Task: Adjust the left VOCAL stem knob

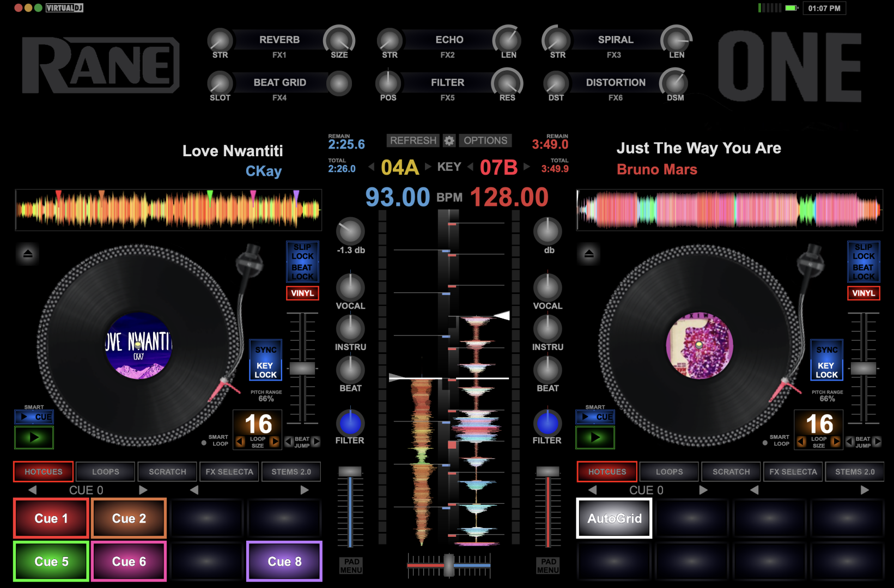Action: coord(350,287)
